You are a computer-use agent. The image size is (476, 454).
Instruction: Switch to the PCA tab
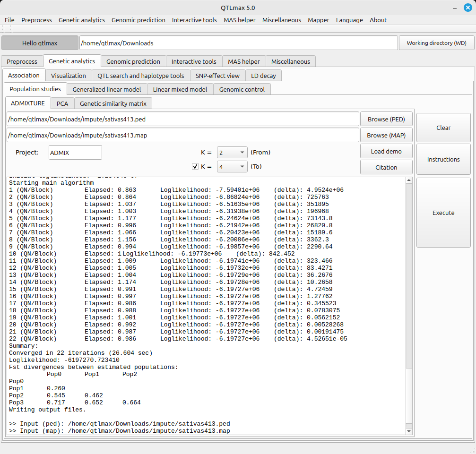62,103
